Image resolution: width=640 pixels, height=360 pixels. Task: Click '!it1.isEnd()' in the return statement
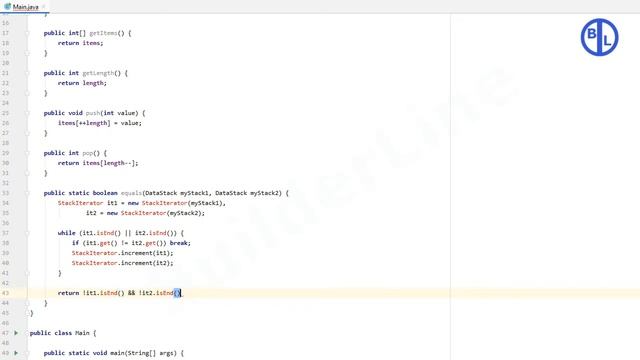click(x=103, y=293)
